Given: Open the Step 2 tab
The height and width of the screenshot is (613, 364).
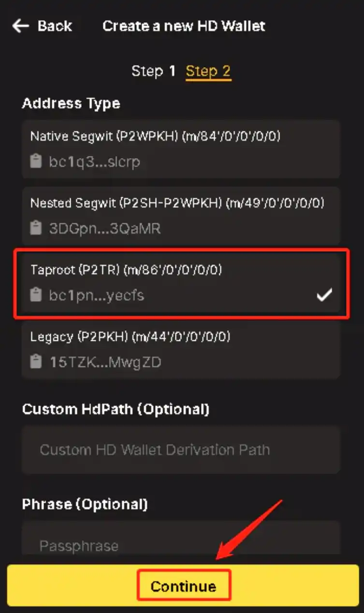Looking at the screenshot, I should coord(208,72).
